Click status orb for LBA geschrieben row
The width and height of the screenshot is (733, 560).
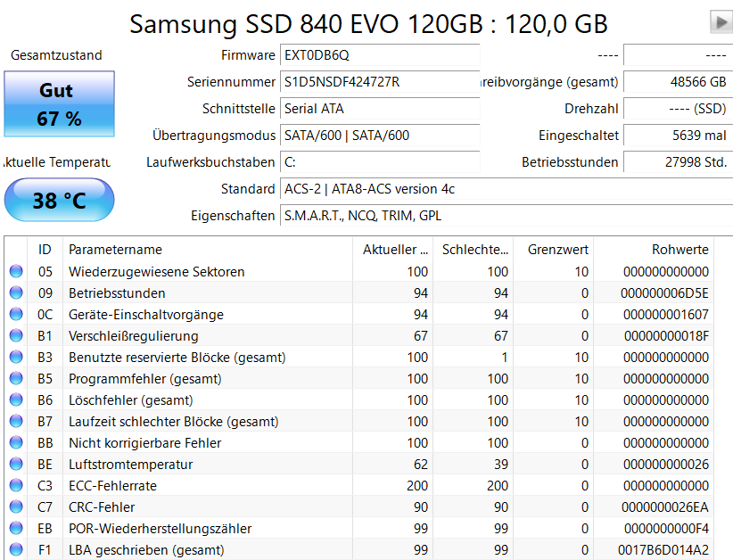coord(16,549)
